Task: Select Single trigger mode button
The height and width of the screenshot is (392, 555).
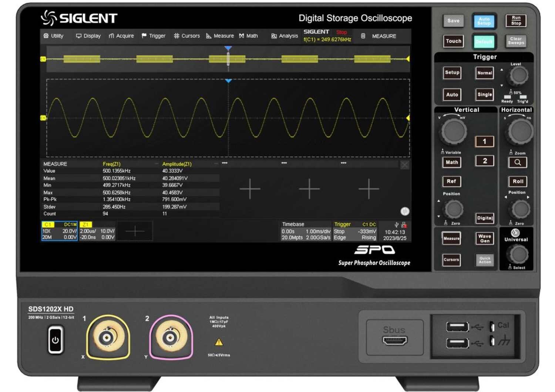Action: [485, 95]
